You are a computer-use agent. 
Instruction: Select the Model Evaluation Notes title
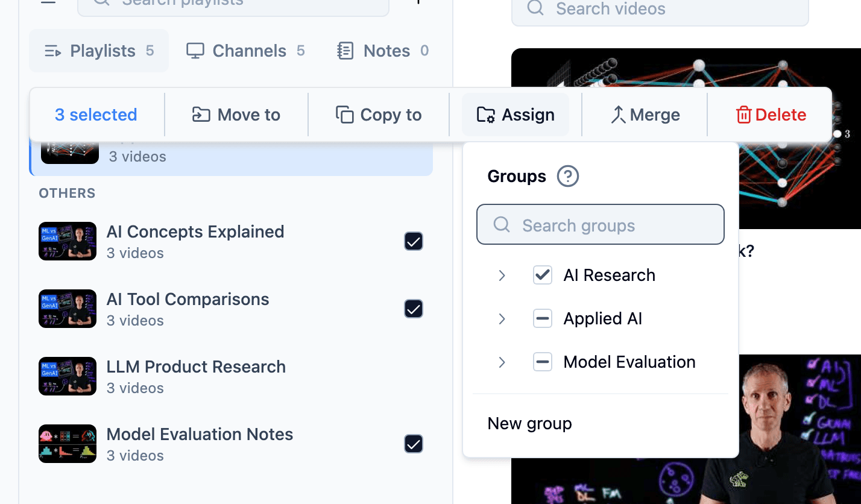point(200,434)
